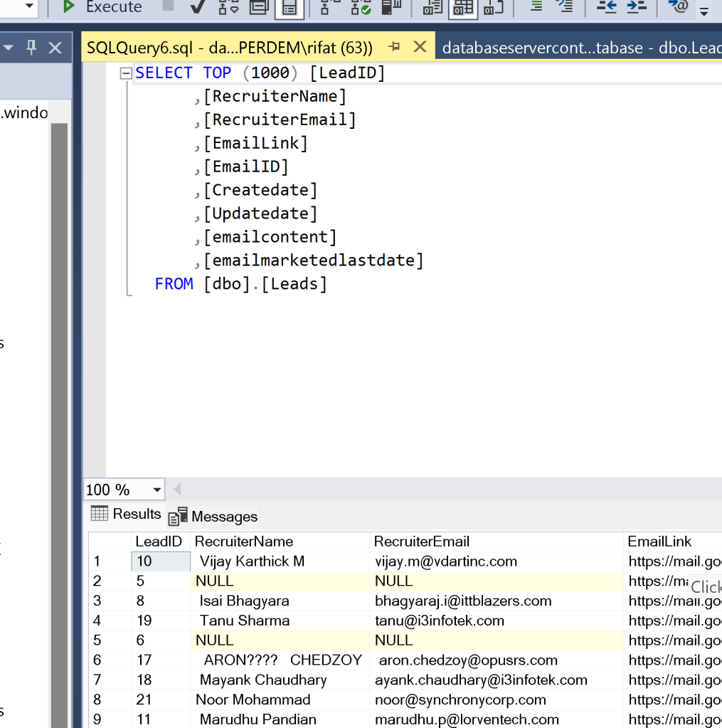Click Comment out selected lines icon
The height and width of the screenshot is (728, 722).
[536, 6]
